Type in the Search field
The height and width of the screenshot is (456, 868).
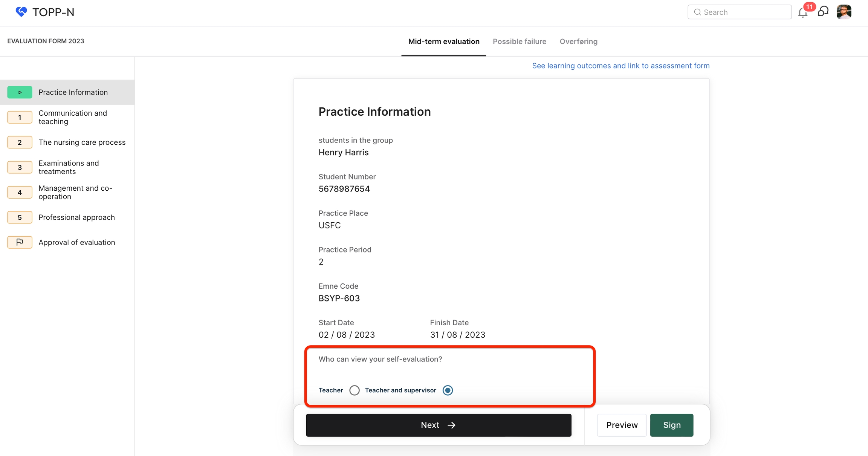click(x=744, y=12)
